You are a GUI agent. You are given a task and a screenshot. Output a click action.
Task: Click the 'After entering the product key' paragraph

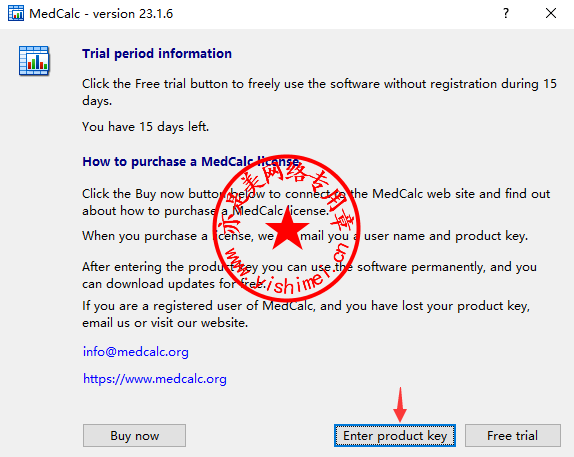309,275
